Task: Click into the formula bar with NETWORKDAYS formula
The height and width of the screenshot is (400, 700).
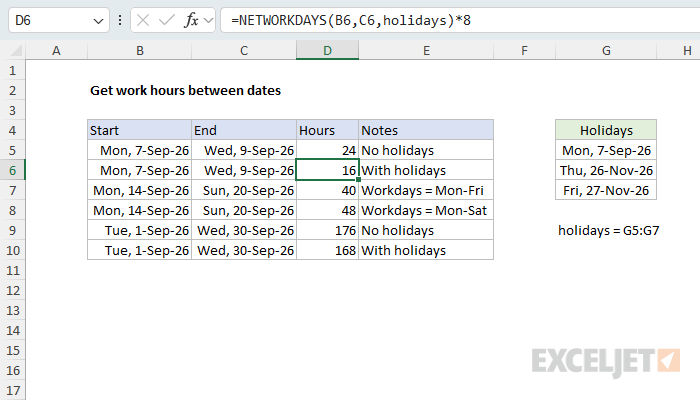Action: pyautogui.click(x=460, y=20)
